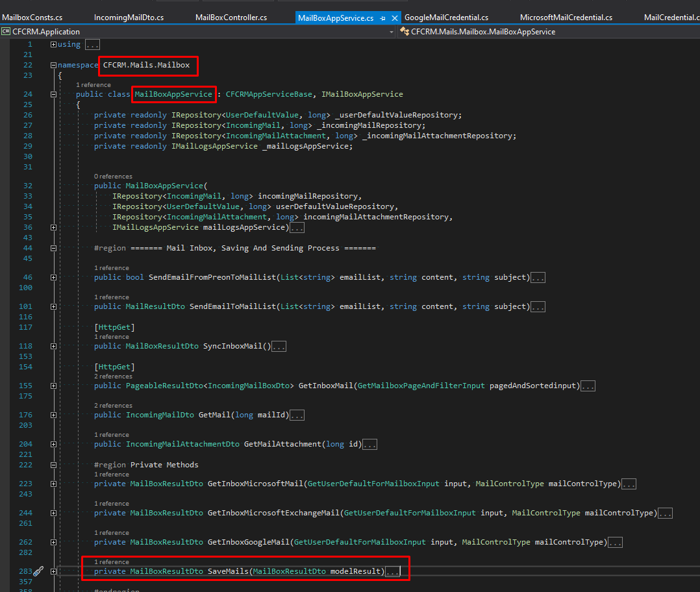Click the collapsed ellipsis box after using
The height and width of the screenshot is (592, 700).
point(92,45)
